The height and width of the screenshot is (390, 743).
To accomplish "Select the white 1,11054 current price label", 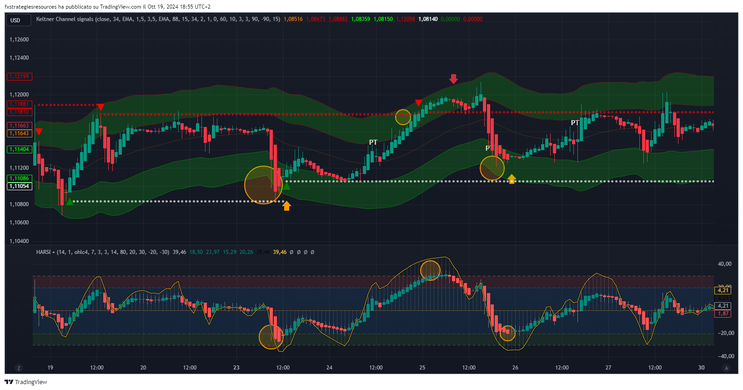I will pyautogui.click(x=19, y=186).
